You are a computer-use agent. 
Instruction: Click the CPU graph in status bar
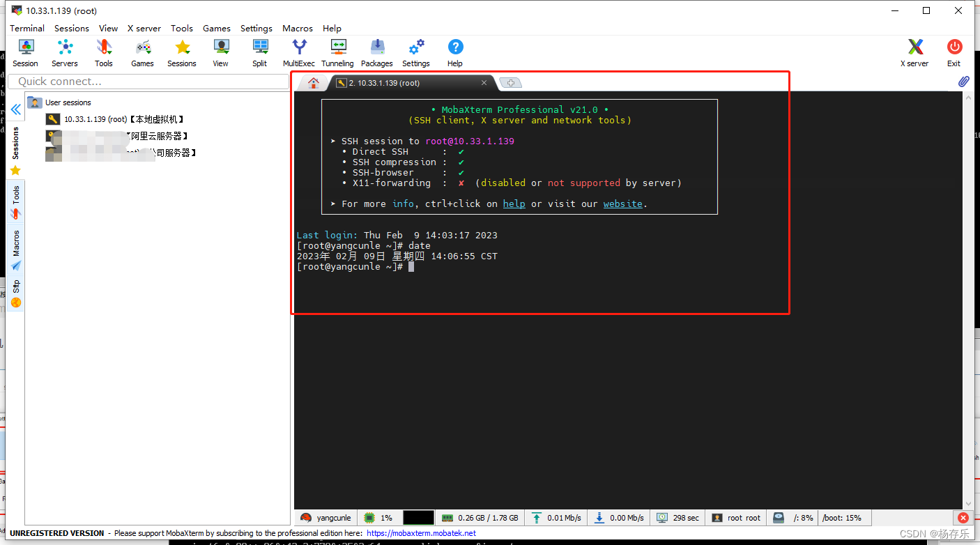click(418, 518)
